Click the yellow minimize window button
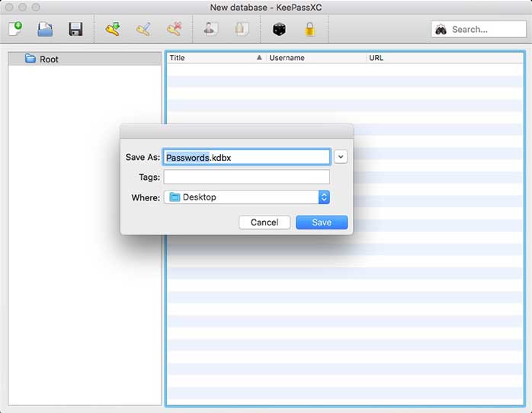Viewport: 532px width, 413px height. point(23,7)
